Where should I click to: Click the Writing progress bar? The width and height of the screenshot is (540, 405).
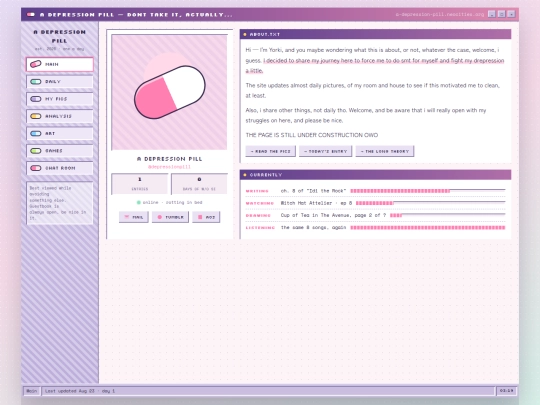click(x=428, y=190)
